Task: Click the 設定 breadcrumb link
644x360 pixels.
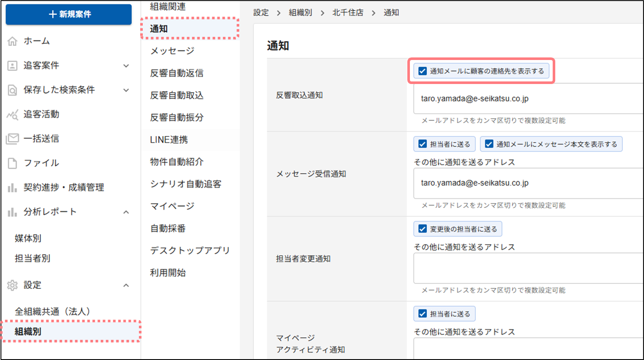Action: 261,13
